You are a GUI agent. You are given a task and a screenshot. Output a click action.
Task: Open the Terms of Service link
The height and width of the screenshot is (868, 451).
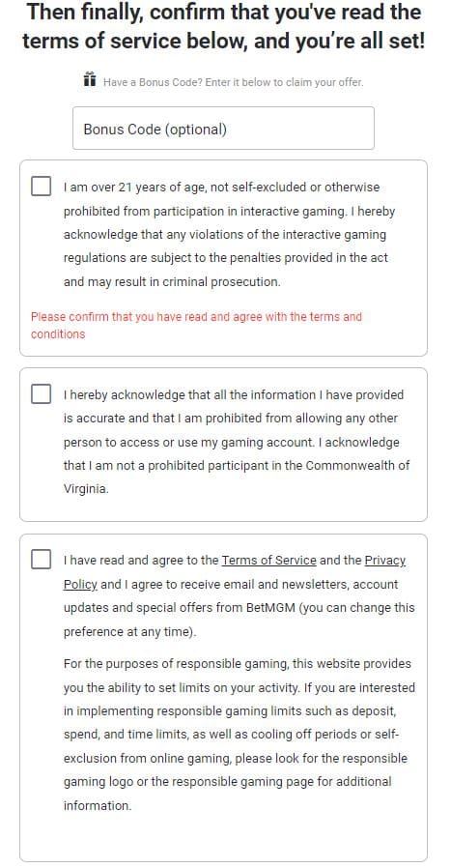[x=268, y=561]
